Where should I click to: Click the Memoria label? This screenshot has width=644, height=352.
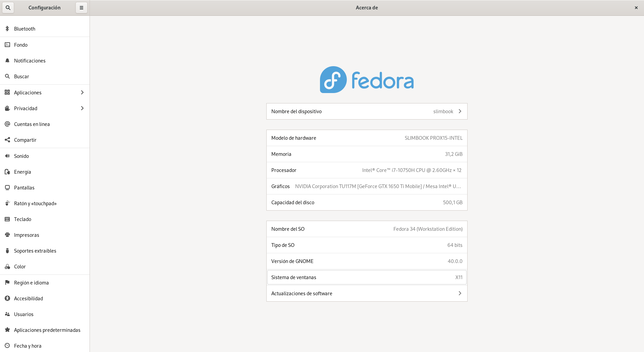[281, 154]
